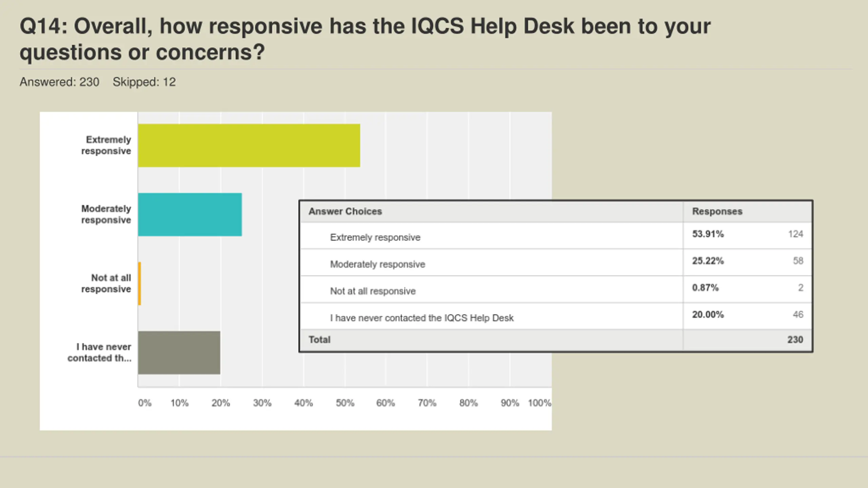Select the Extremely responsive table row label
868x488 pixels.
[375, 237]
